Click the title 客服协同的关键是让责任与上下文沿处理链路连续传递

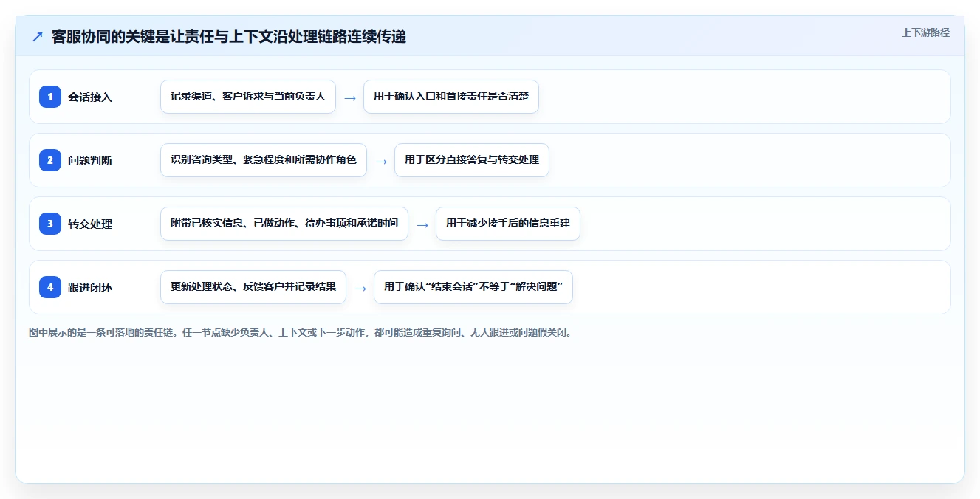(x=229, y=36)
